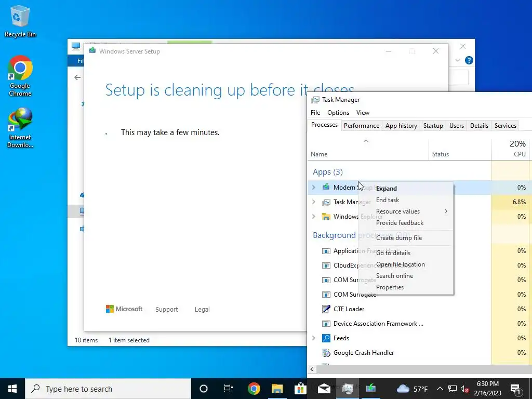Click the back arrow in File Explorer

[x=77, y=78]
